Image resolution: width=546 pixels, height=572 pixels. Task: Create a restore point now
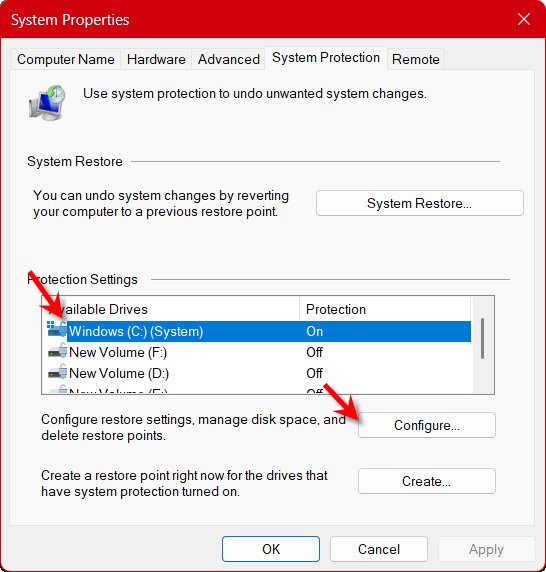pos(427,481)
